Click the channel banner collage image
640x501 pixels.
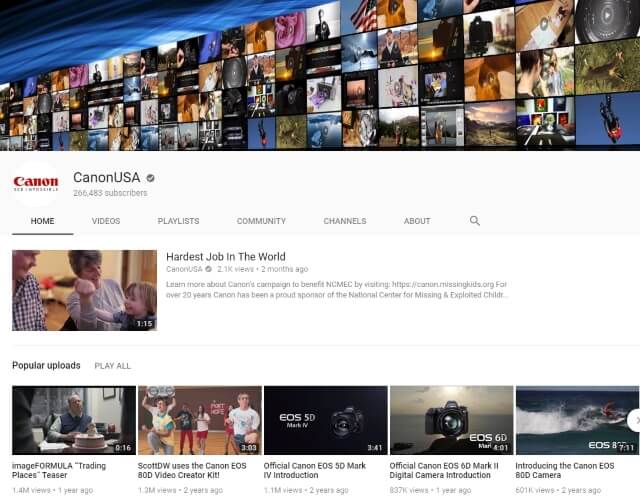point(320,75)
